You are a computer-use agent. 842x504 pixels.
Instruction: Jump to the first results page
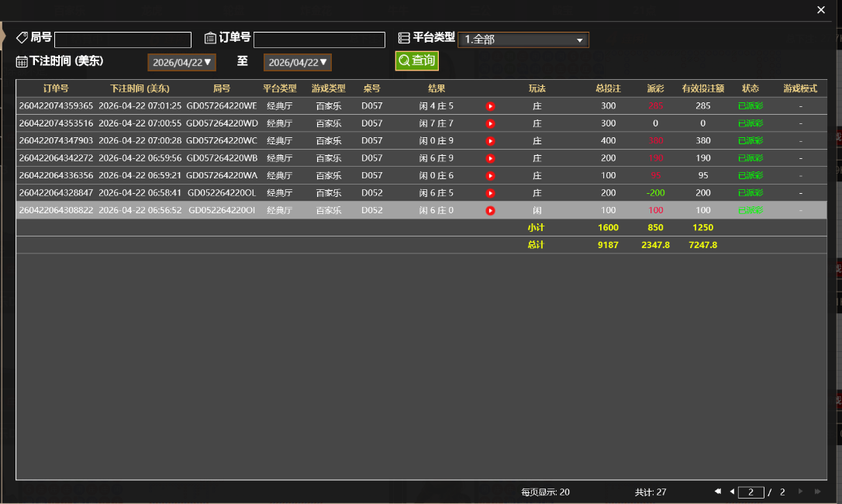click(x=717, y=492)
